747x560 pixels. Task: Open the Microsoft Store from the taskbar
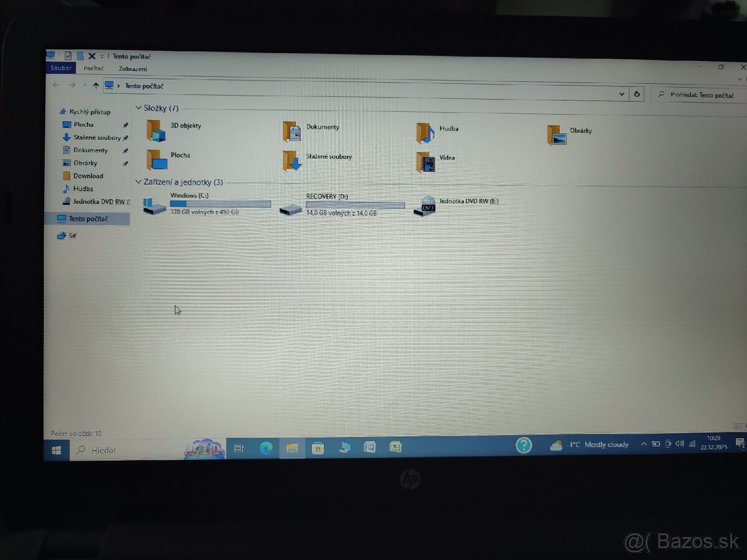point(318,448)
